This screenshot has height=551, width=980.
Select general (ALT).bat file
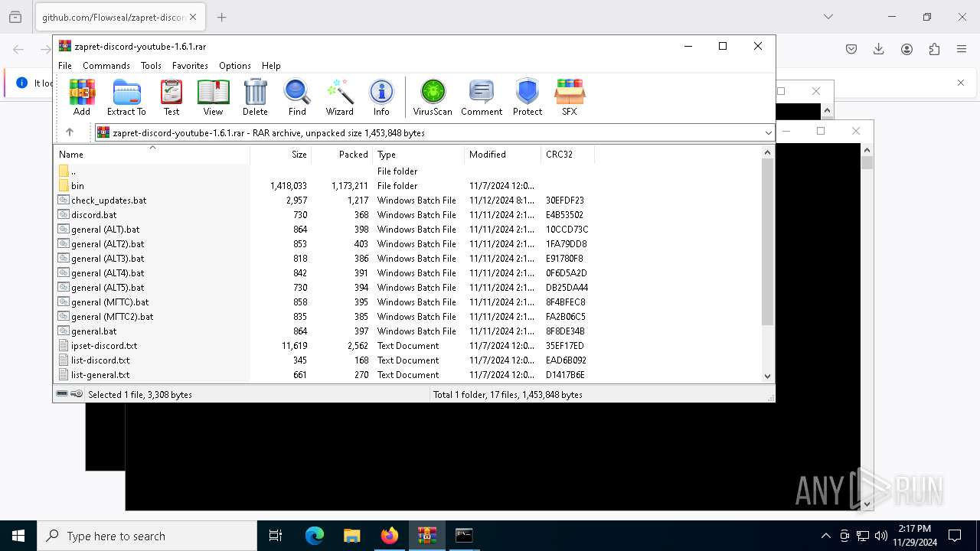tap(407, 230)
